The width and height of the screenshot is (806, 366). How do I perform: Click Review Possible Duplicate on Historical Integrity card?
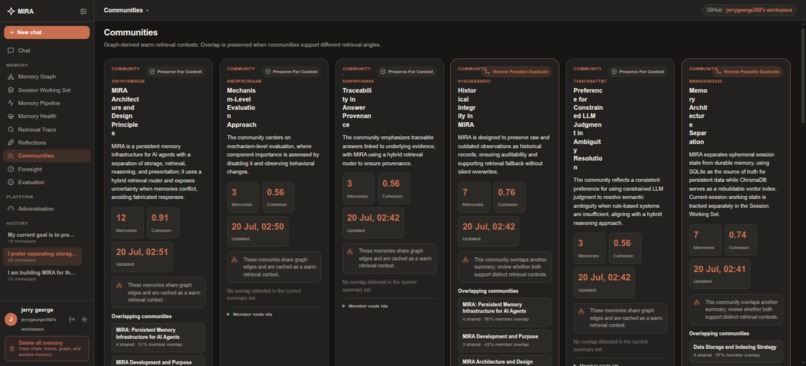click(517, 71)
